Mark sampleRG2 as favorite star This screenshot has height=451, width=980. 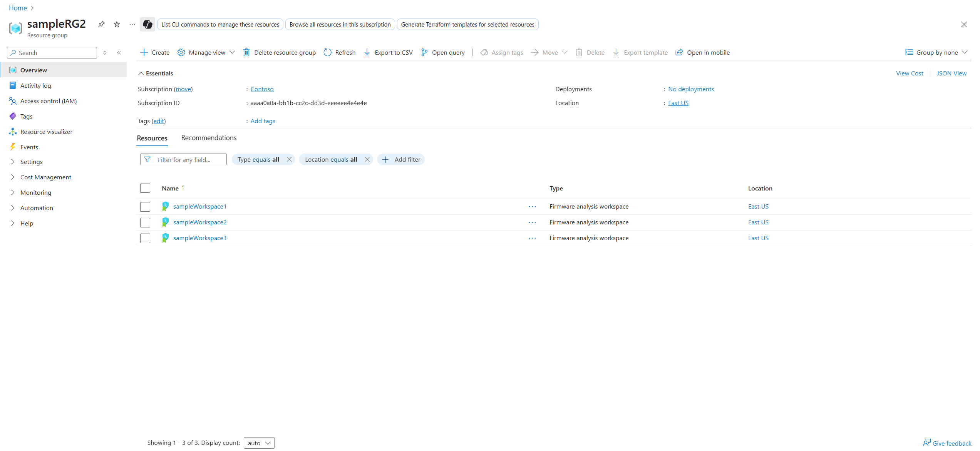tap(117, 24)
